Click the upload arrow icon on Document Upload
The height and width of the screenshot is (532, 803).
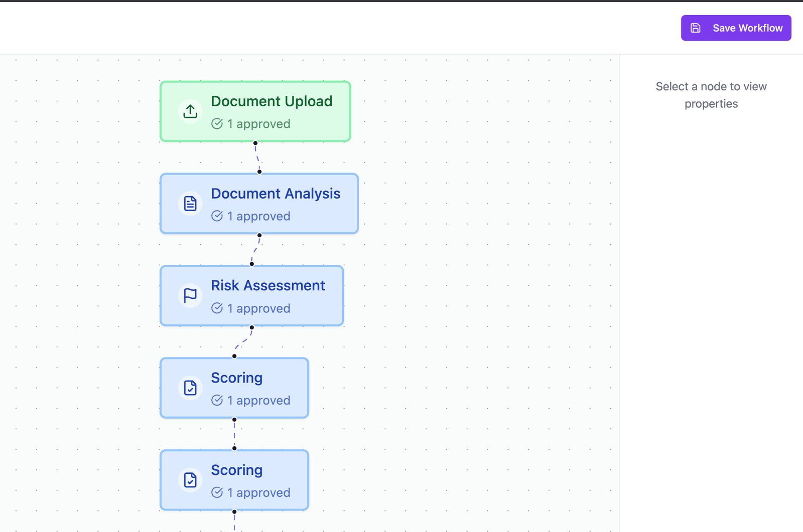point(190,111)
